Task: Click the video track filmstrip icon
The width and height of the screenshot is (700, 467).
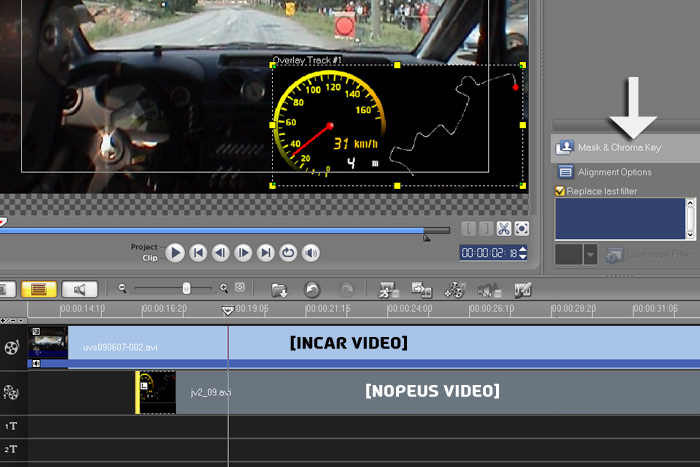Action: click(12, 347)
